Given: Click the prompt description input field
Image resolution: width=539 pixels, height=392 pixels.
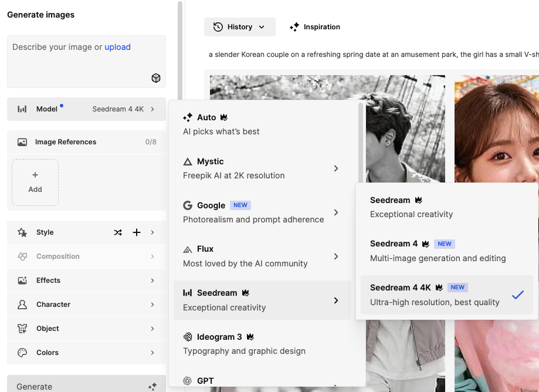Looking at the screenshot, I should click(86, 62).
